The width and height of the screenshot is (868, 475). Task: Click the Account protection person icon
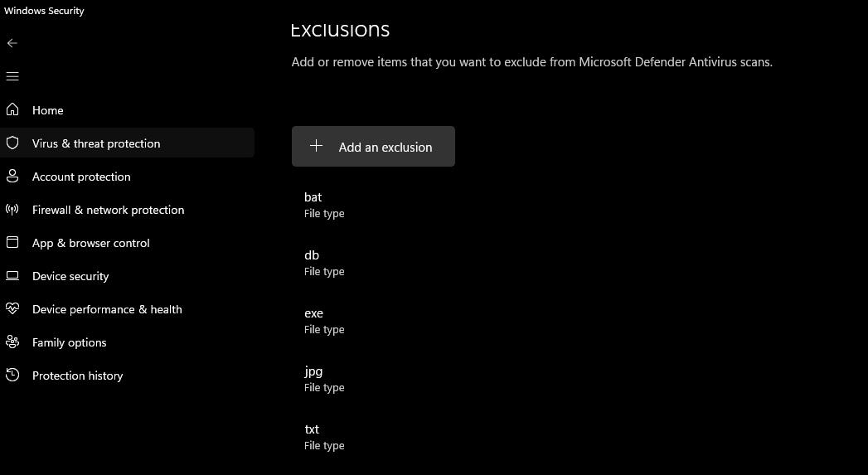tap(12, 176)
